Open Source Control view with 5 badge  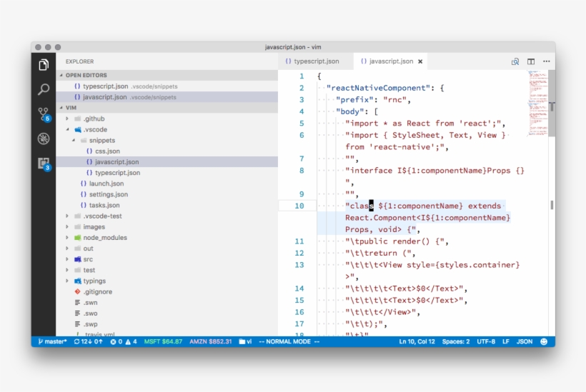[x=44, y=114]
